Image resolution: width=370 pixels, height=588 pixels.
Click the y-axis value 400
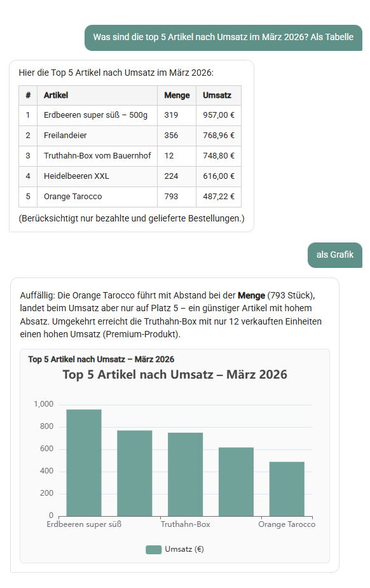click(47, 471)
